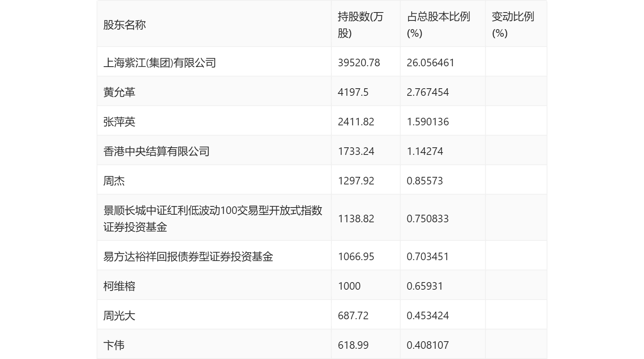Select shareholder 张萍英
Image resolution: width=644 pixels, height=359 pixels.
coord(119,122)
